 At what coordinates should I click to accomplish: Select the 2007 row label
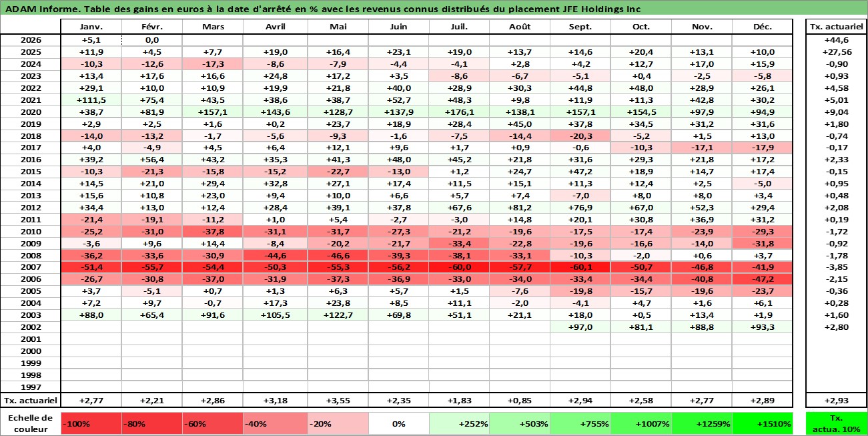pos(30,267)
